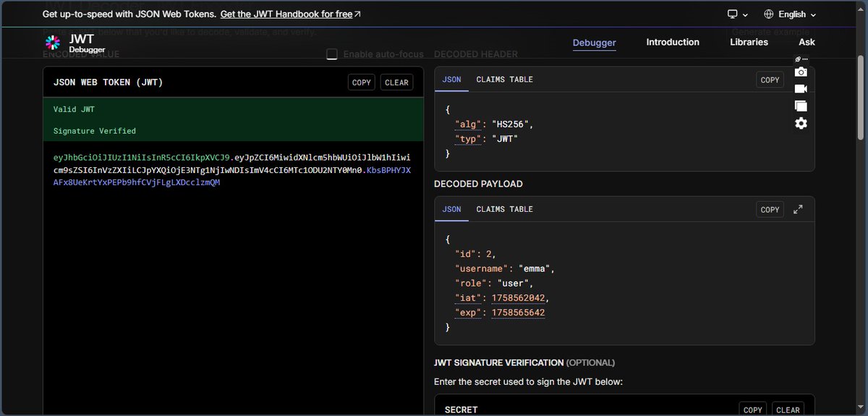Click the video recording icon

pos(801,88)
